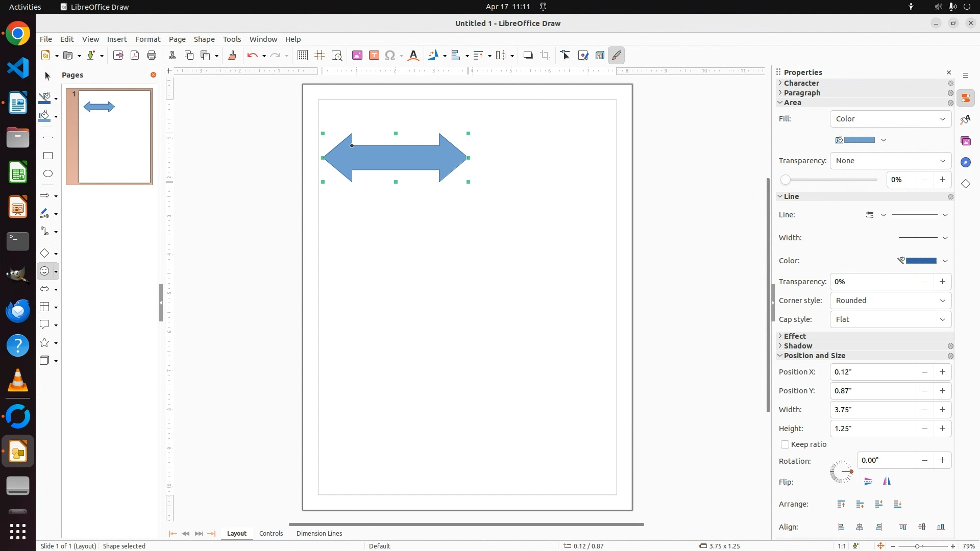Select the Rectangle tool
The width and height of the screenshot is (980, 551).
[x=48, y=156]
